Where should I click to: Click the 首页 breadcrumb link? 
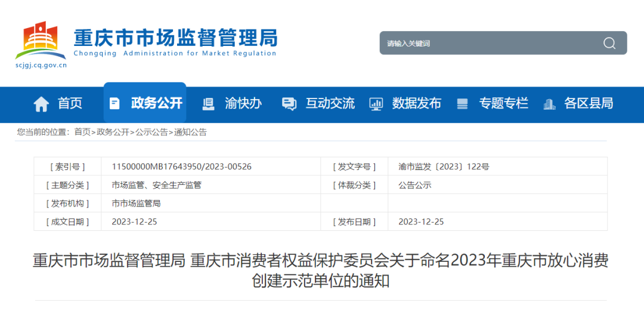[x=82, y=132]
